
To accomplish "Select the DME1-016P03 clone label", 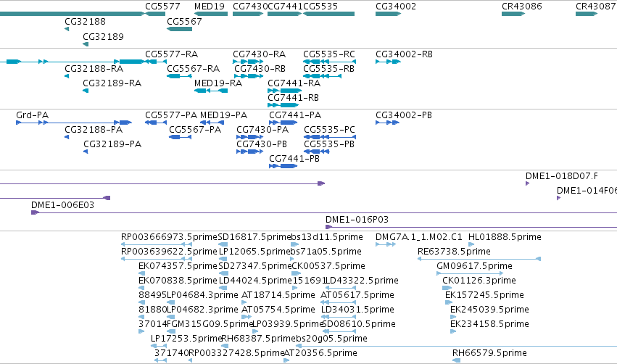I will [357, 220].
